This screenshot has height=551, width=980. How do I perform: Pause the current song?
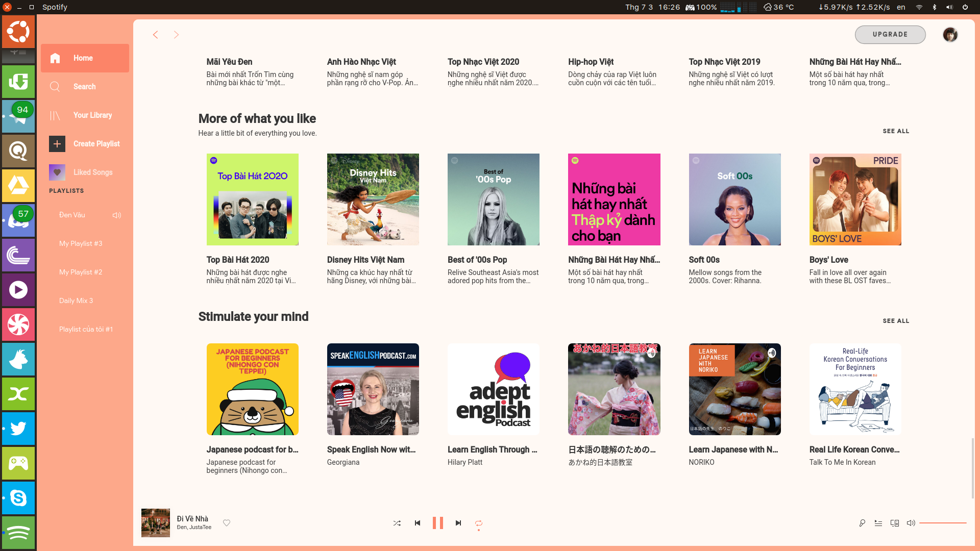[438, 523]
